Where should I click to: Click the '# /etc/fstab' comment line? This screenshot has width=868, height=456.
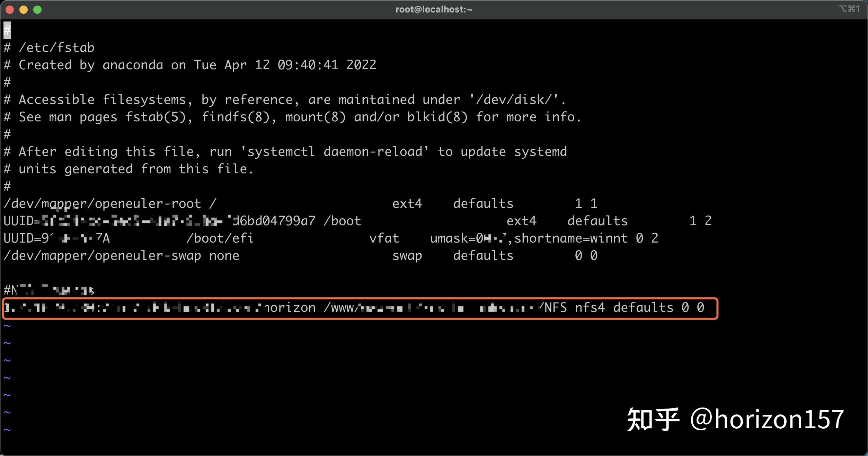tap(49, 47)
